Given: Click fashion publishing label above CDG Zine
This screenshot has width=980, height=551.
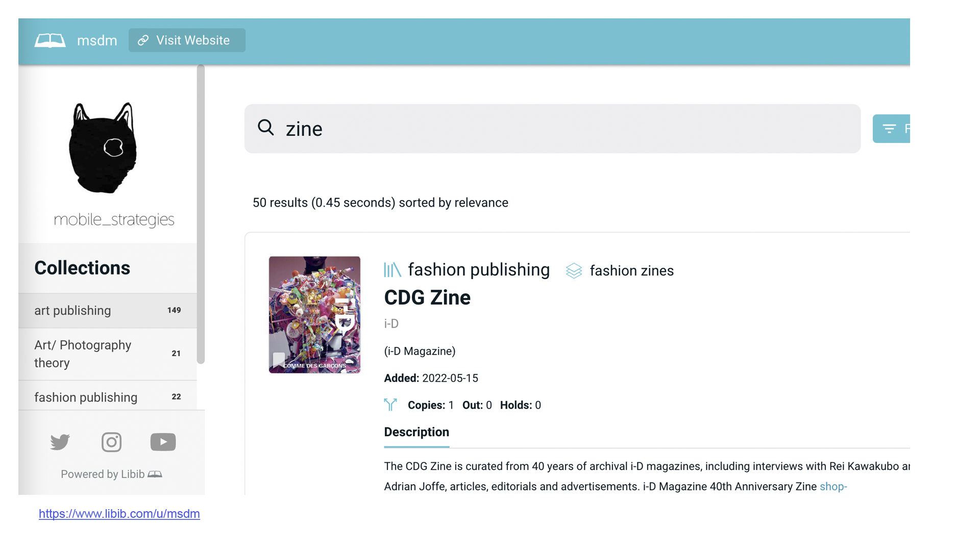Looking at the screenshot, I should [x=479, y=269].
